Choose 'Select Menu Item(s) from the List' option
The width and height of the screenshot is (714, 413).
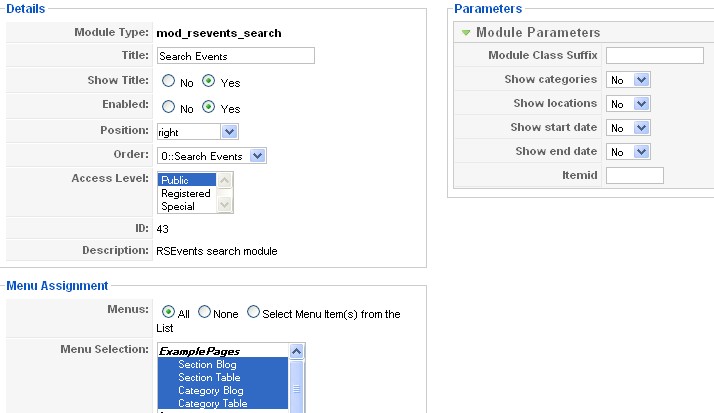click(254, 313)
